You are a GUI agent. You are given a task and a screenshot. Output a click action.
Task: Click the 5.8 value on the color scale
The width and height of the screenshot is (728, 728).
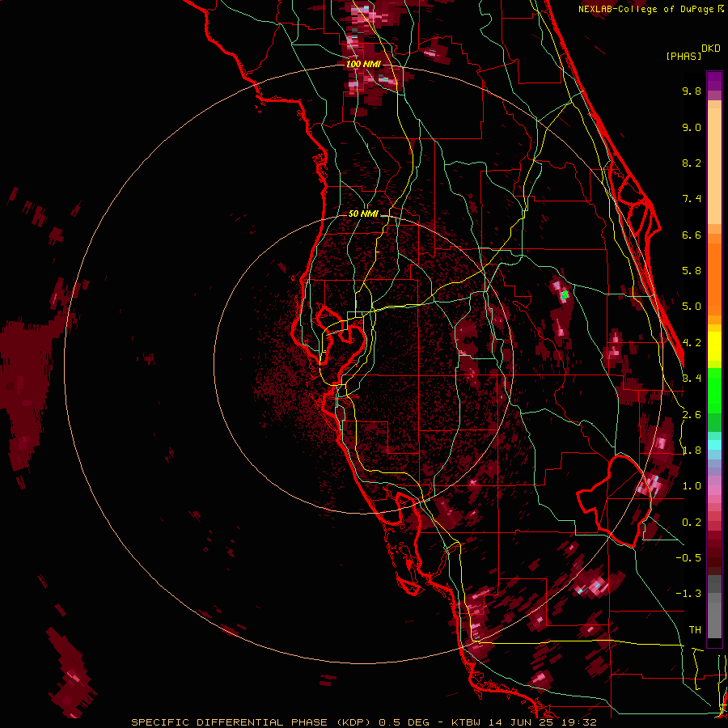692,271
